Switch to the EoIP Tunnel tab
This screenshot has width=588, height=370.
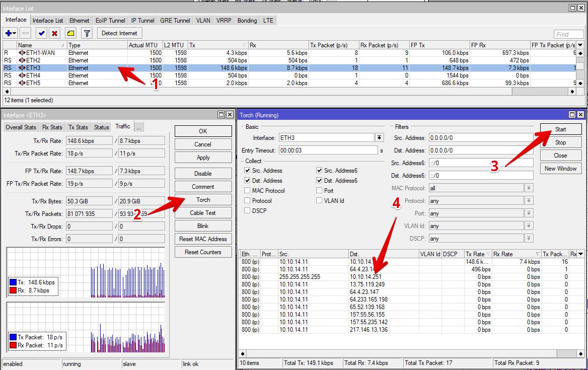click(110, 21)
